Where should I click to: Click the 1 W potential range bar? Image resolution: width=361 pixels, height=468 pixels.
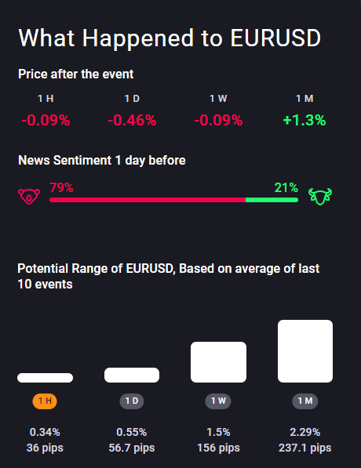click(219, 362)
